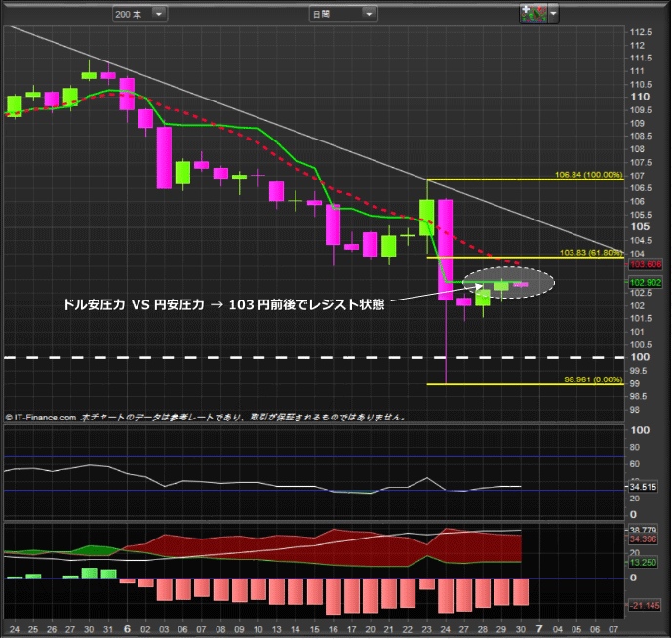672x639 pixels.
Task: Select the green 102.902 current price tag
Action: pyautogui.click(x=646, y=283)
